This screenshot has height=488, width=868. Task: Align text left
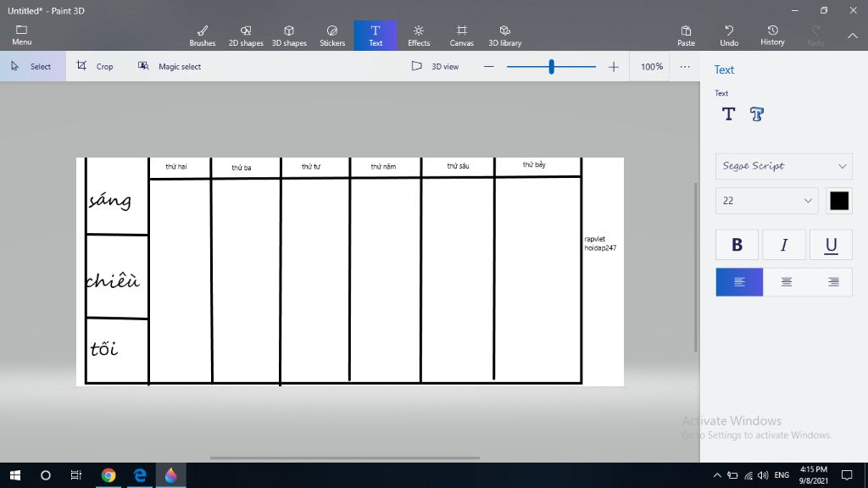click(x=739, y=282)
